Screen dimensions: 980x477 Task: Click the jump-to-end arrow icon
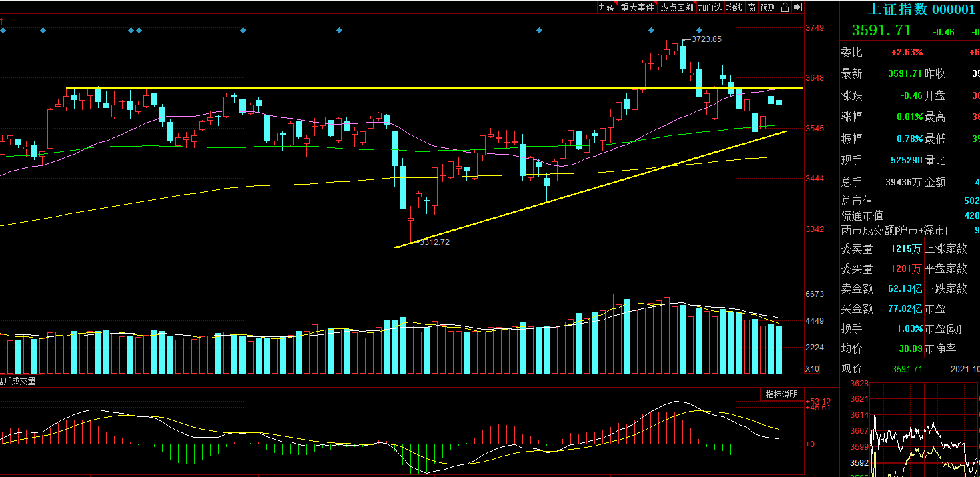click(x=797, y=7)
